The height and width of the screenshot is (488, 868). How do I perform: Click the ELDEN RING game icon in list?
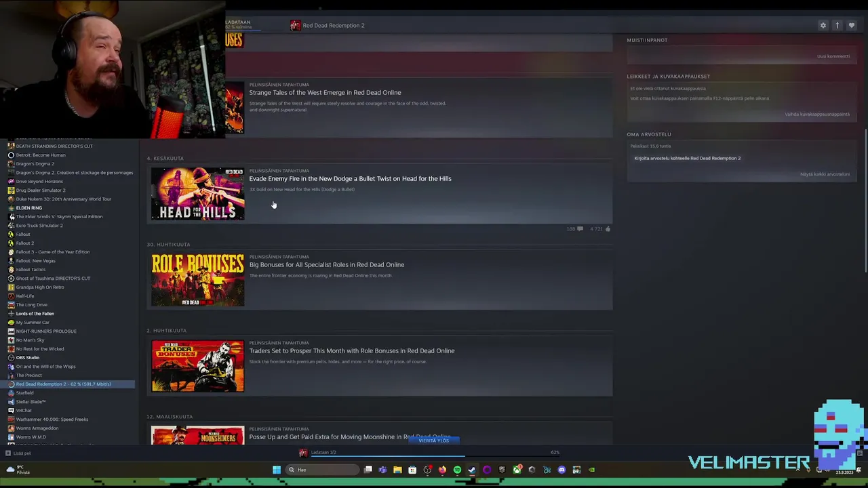tap(11, 208)
